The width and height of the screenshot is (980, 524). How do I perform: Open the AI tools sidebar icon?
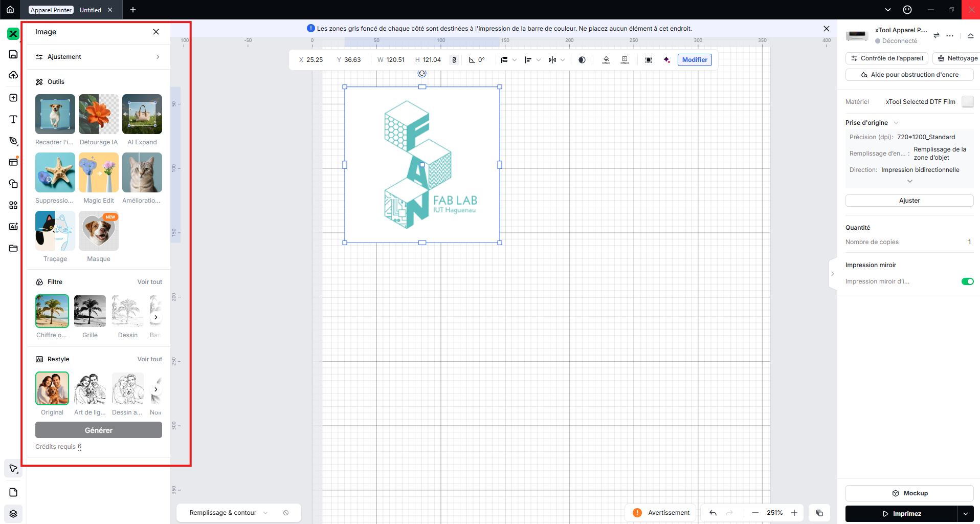pos(13,227)
